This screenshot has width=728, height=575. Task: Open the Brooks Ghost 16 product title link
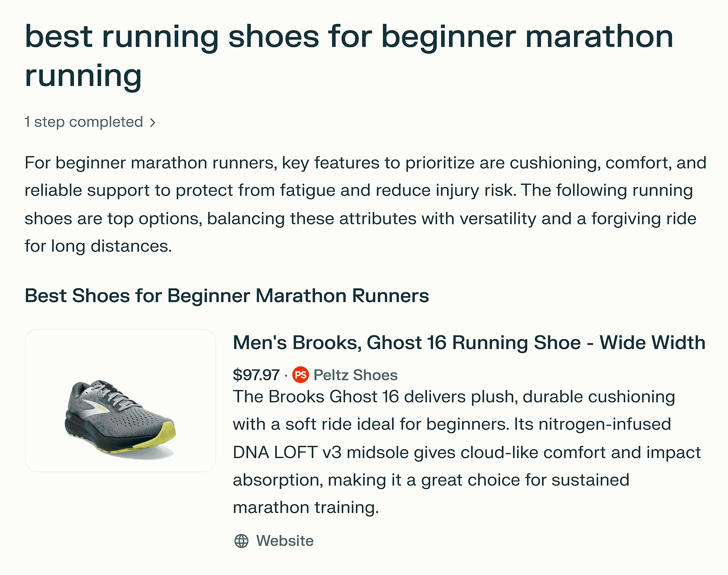[469, 343]
